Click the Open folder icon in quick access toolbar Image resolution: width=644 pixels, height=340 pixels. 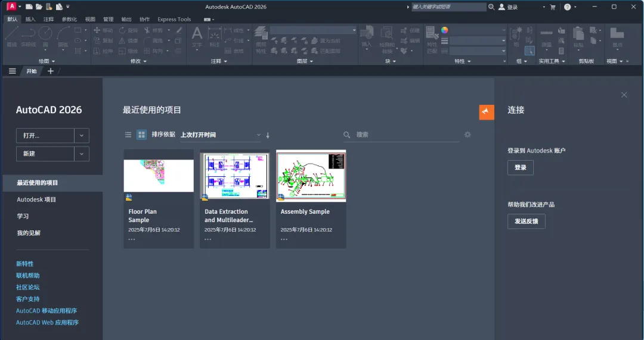pyautogui.click(x=39, y=7)
